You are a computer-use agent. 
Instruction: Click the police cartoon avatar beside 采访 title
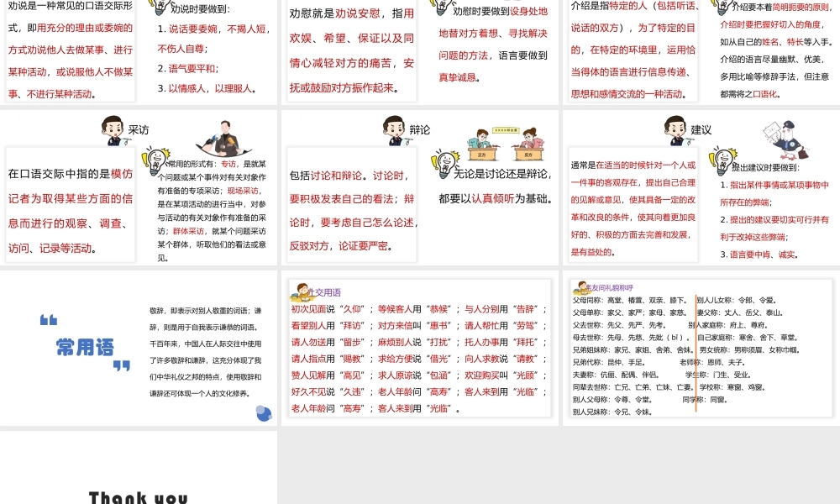coord(113,131)
